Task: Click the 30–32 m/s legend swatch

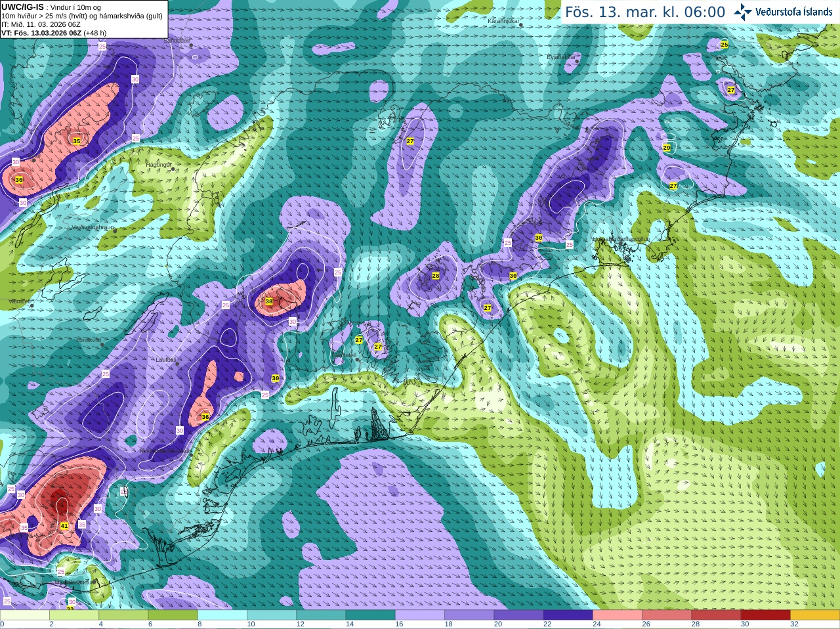Action: pyautogui.click(x=766, y=615)
